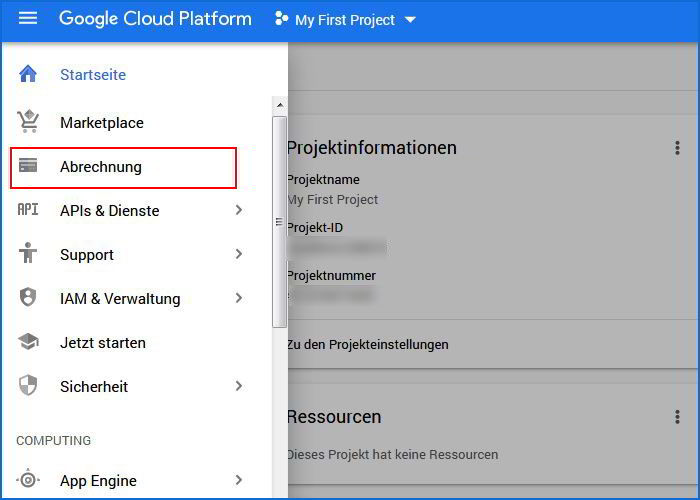Click the Ressourcen heading

(334, 417)
